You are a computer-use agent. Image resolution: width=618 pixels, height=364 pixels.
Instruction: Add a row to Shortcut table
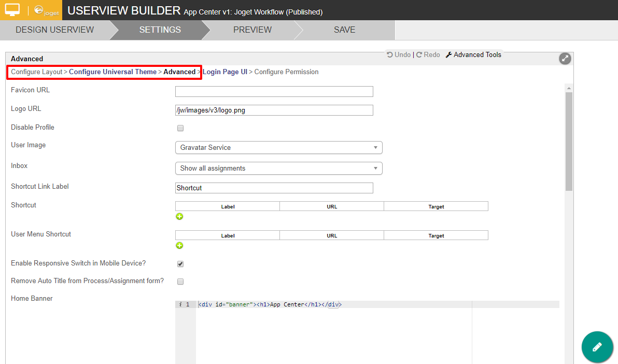[179, 217]
